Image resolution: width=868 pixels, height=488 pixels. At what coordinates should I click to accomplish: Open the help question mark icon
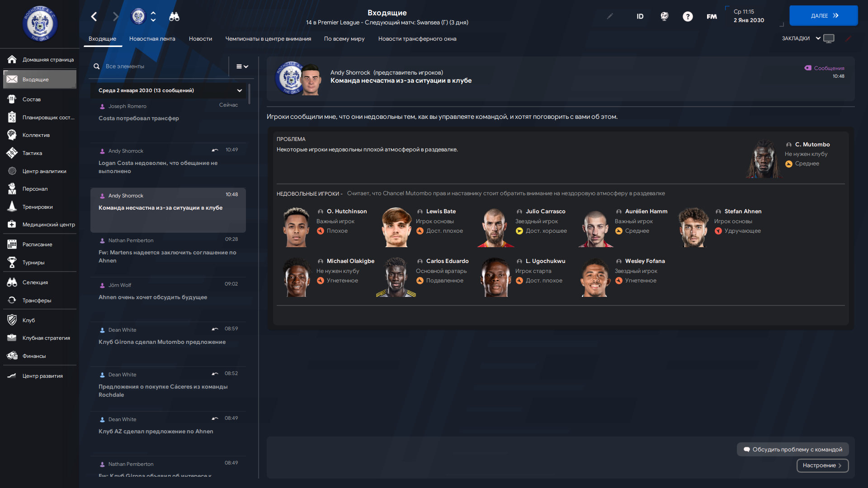(x=688, y=17)
